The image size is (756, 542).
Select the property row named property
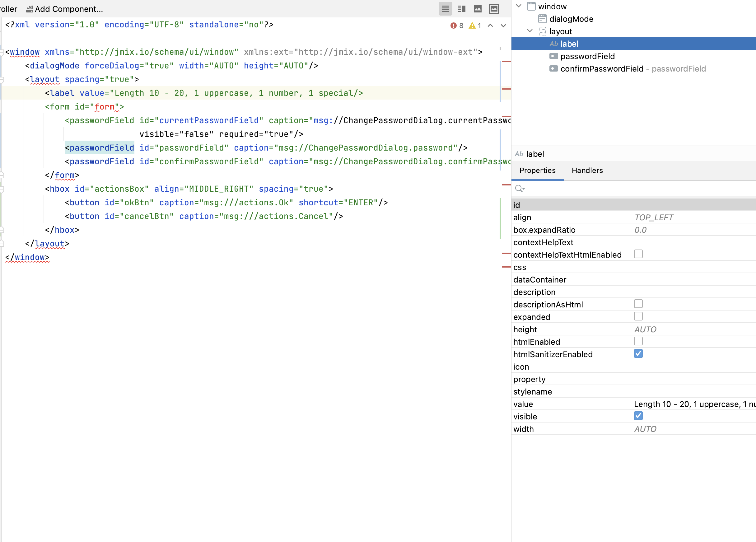[633, 379]
